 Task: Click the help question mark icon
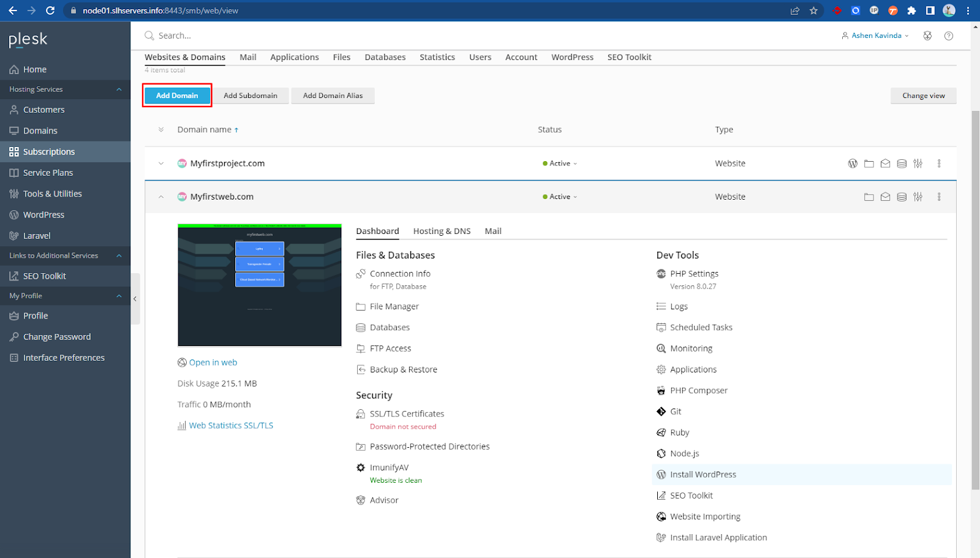click(949, 36)
